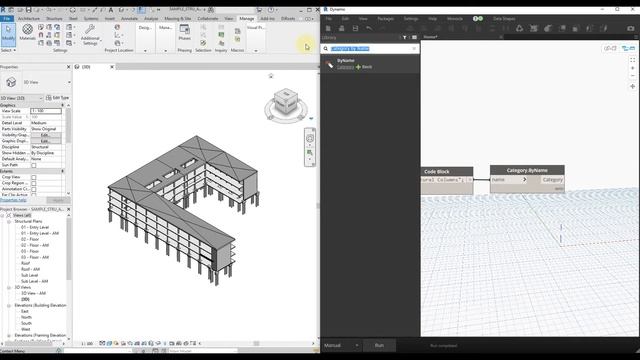
Task: Open the Architecture ribbon tab
Action: [x=29, y=19]
